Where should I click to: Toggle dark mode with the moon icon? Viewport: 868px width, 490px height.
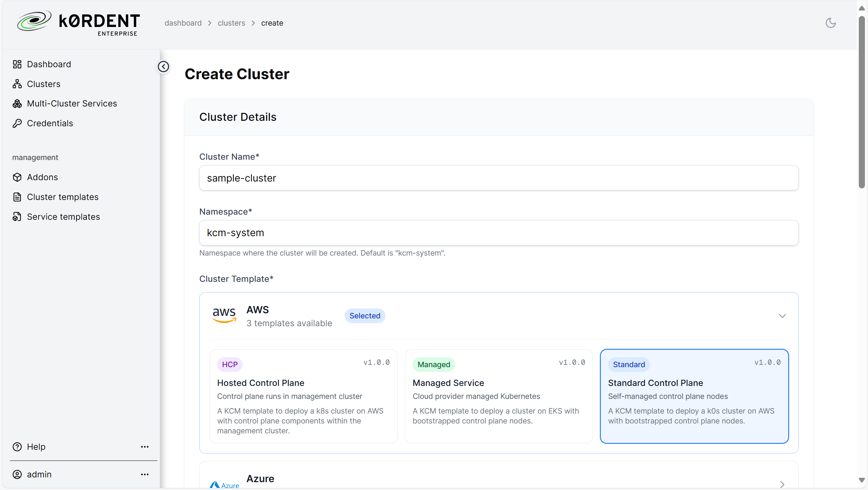pyautogui.click(x=830, y=23)
